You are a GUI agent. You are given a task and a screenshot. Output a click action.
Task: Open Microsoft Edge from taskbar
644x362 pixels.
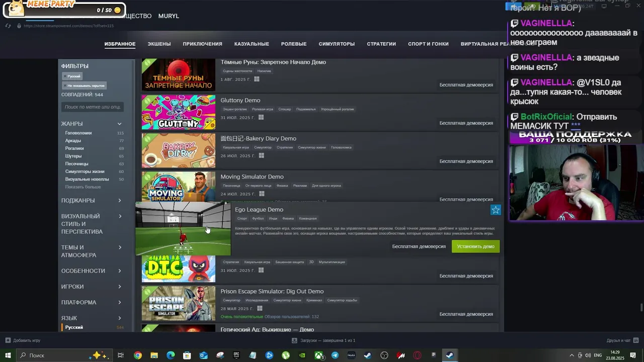pos(171,355)
